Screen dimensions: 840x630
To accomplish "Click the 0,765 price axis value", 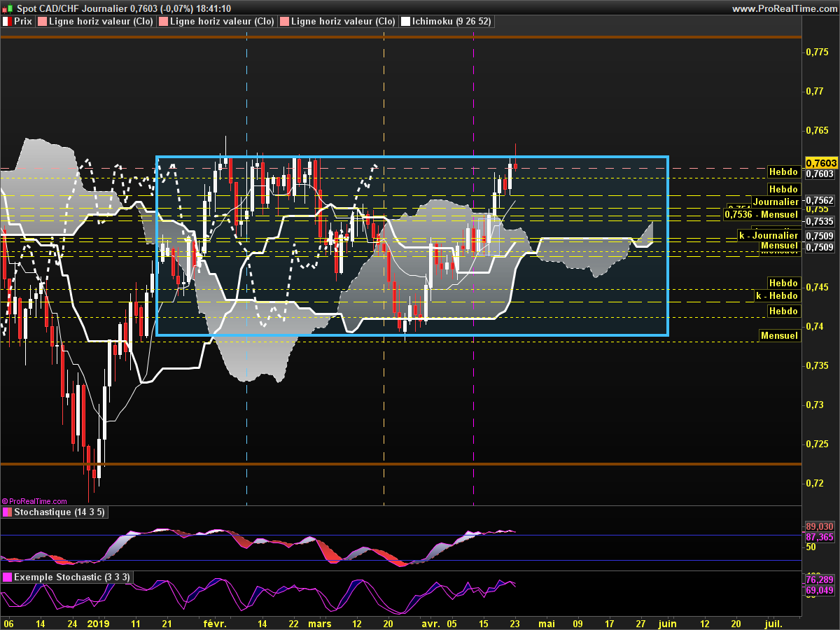I will point(817,130).
